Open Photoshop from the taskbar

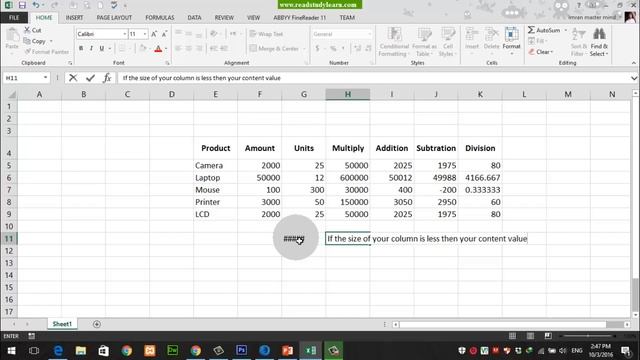(242, 351)
